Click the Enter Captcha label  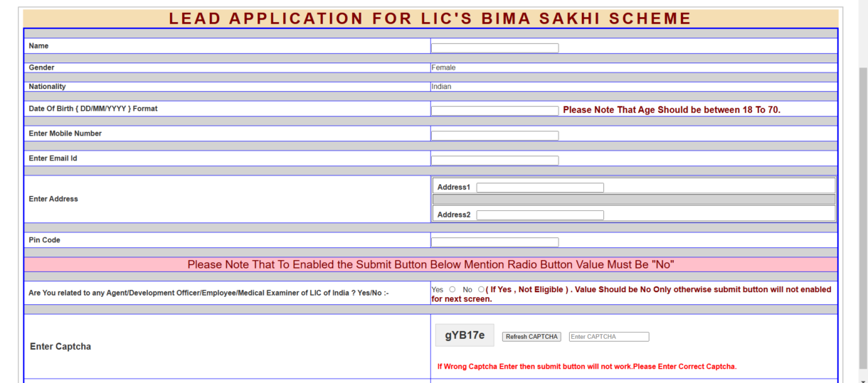(60, 347)
